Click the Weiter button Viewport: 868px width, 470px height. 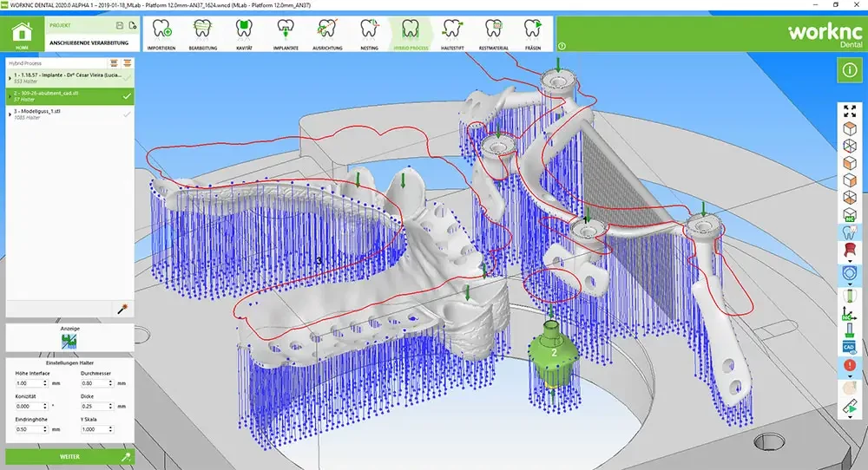pyautogui.click(x=69, y=457)
